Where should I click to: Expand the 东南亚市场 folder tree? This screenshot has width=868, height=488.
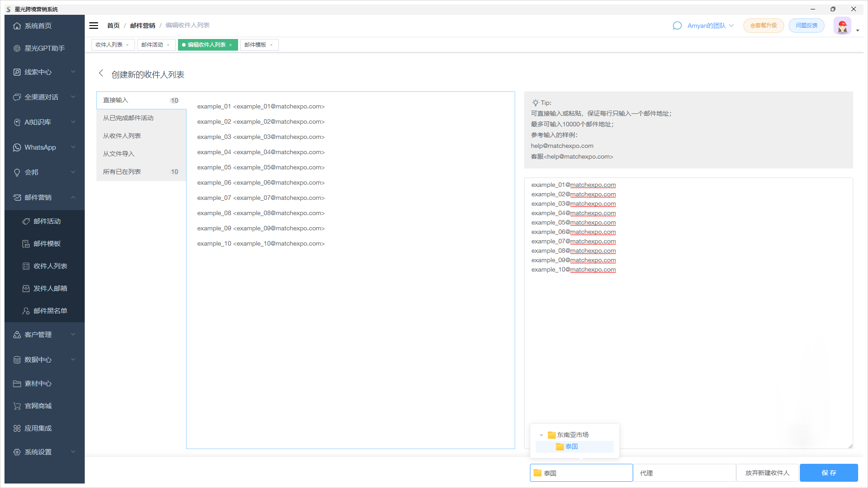coord(541,434)
